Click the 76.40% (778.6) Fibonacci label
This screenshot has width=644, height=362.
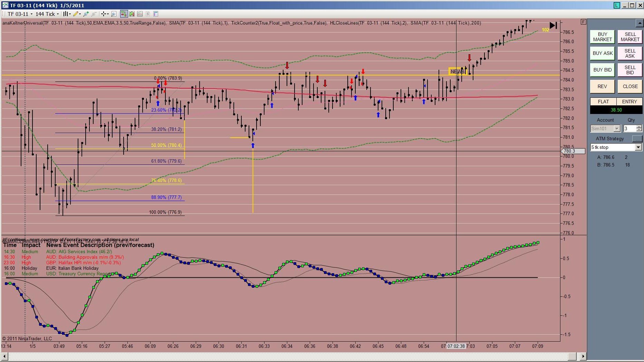pos(166,180)
